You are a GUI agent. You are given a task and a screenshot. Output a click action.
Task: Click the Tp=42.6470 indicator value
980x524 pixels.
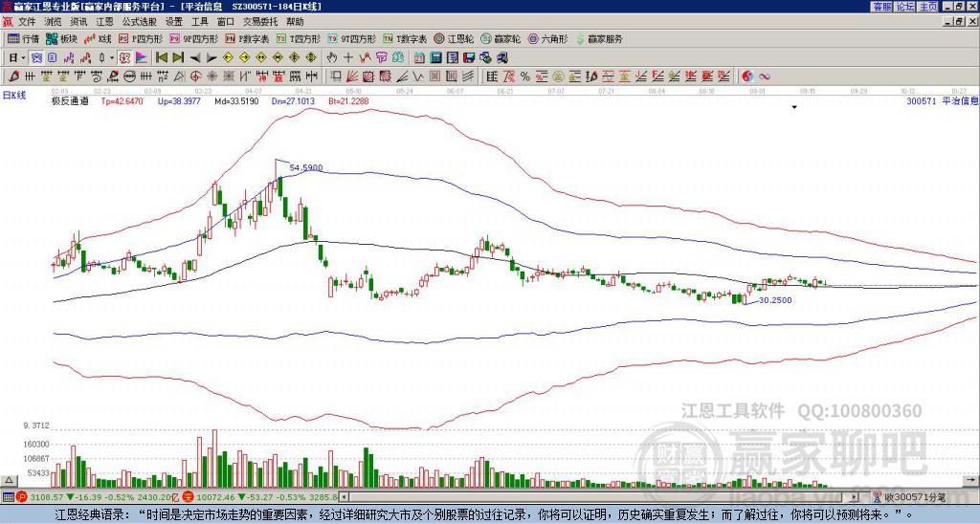(122, 100)
